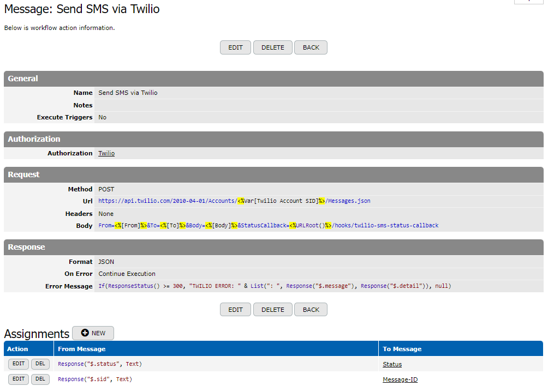548x392 pixels.
Task: Open the Message-ID field link
Action: 400,379
